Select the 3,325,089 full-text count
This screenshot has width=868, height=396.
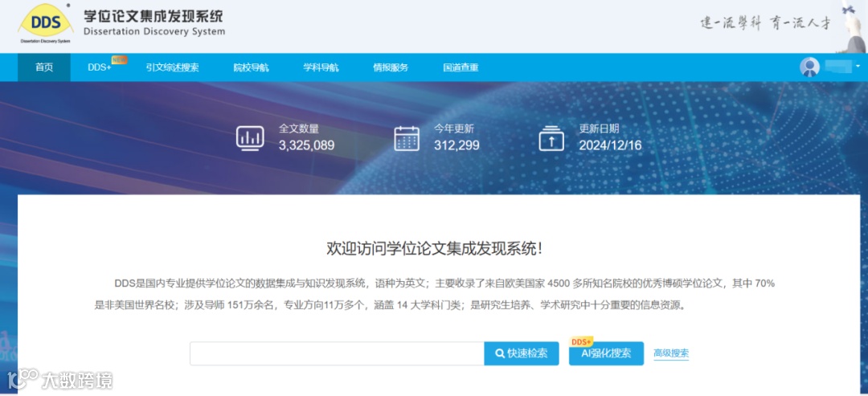click(307, 145)
